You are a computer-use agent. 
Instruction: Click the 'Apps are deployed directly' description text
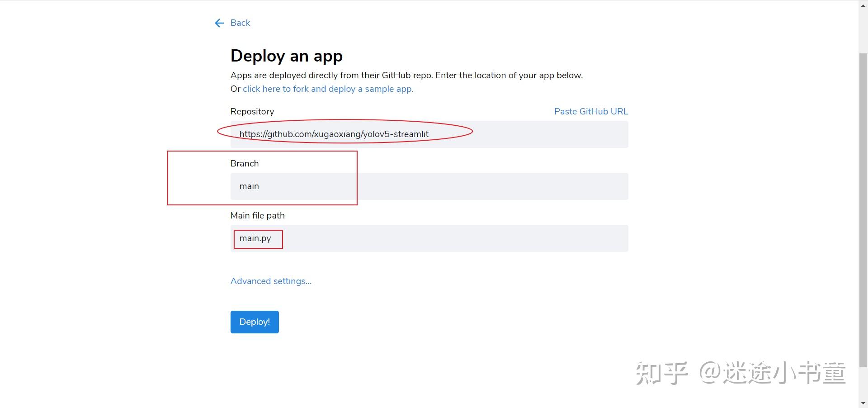tap(406, 76)
